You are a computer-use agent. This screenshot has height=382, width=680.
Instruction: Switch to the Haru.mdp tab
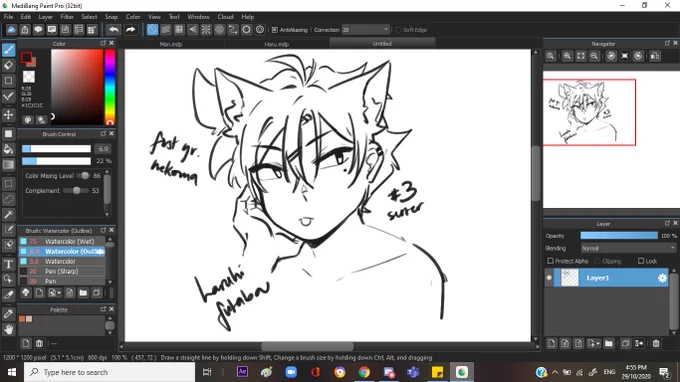point(277,44)
